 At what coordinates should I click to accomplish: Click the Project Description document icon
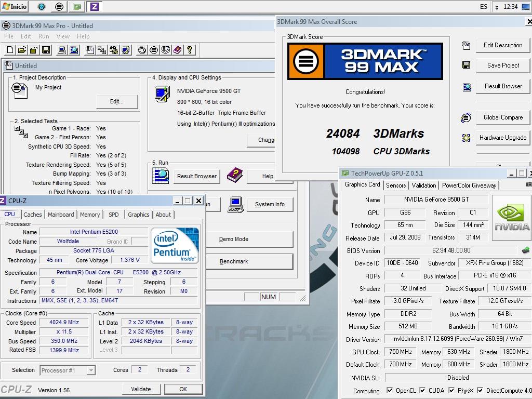19,90
